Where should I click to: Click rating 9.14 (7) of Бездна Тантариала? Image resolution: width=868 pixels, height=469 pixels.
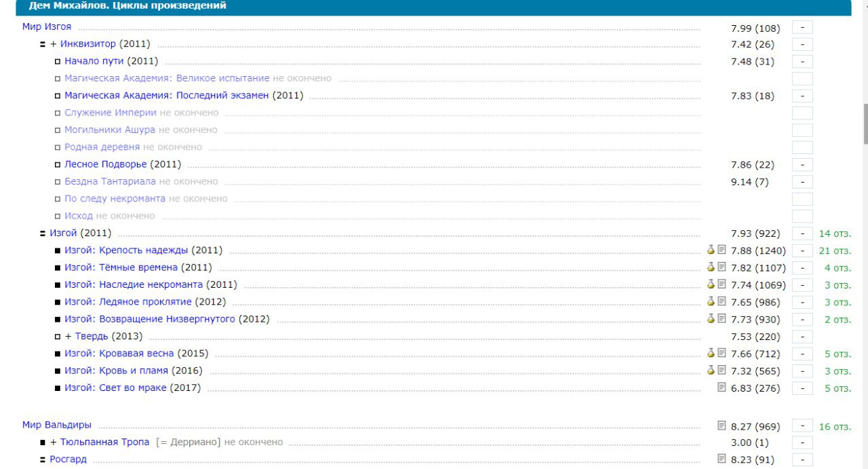point(750,182)
